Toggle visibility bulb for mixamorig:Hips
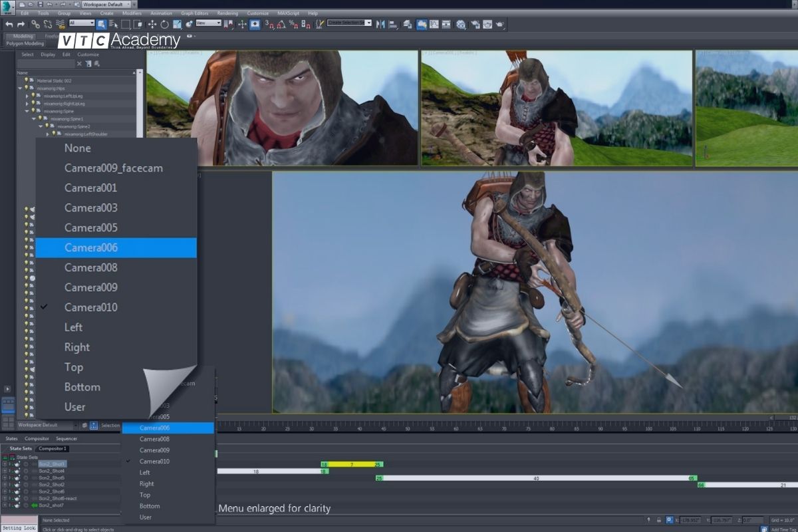This screenshot has height=532, width=798. click(27, 88)
